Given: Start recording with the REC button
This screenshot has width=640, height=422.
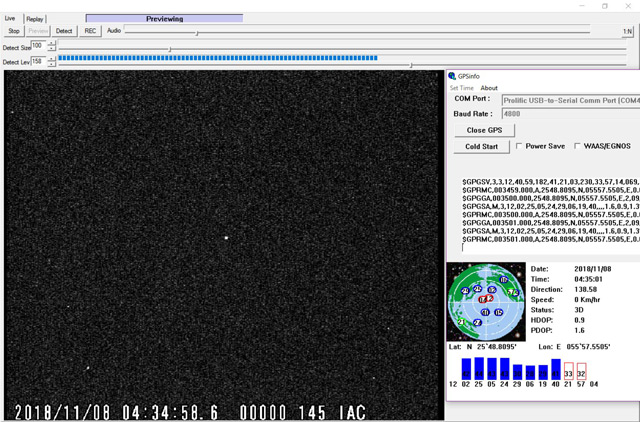Looking at the screenshot, I should tap(90, 31).
